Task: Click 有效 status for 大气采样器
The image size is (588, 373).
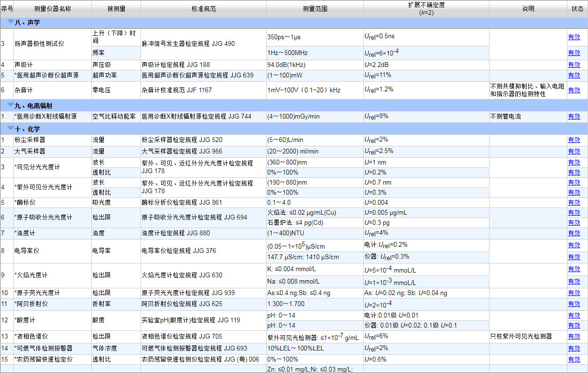Action: pos(574,151)
